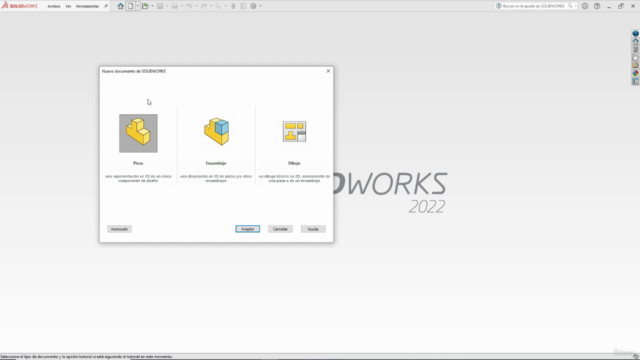Click the Undo arrow icon
The height and width of the screenshot is (360, 640).
coord(189,6)
